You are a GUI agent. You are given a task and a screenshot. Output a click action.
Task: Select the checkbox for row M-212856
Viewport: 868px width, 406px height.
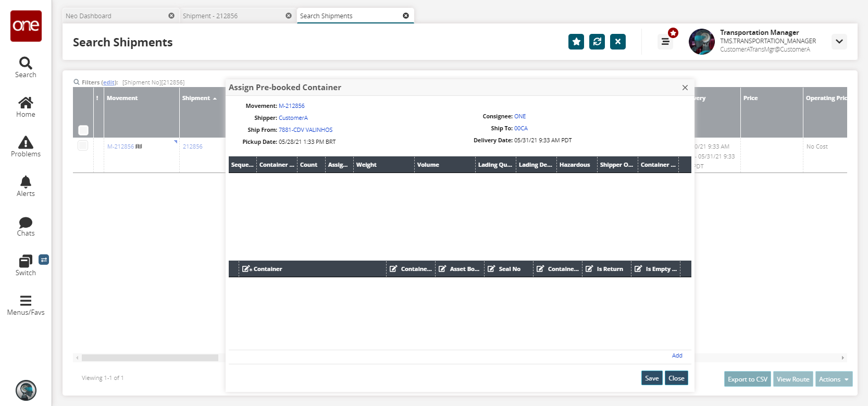tap(83, 145)
